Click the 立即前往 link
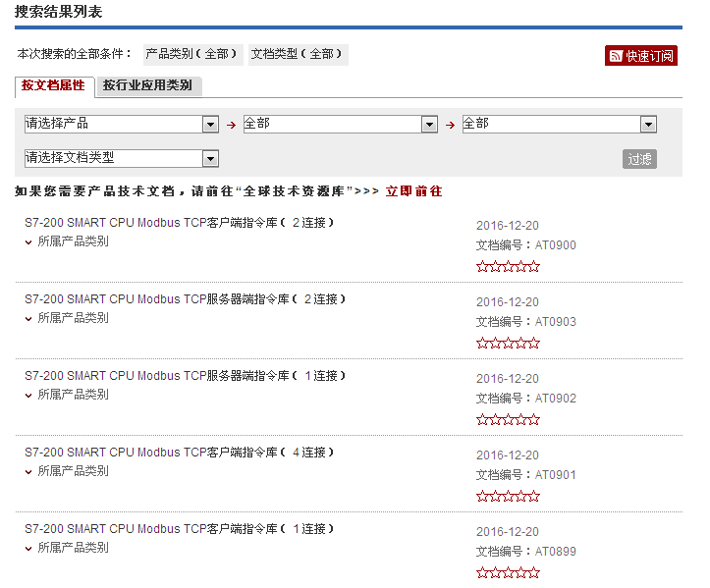Image resolution: width=710 pixels, height=588 pixels. [413, 191]
